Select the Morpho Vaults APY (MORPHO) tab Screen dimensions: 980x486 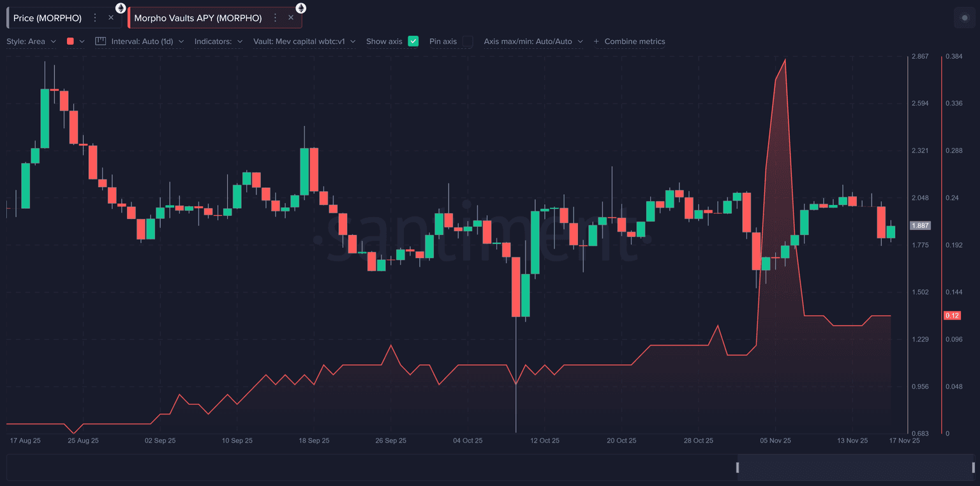[198, 18]
